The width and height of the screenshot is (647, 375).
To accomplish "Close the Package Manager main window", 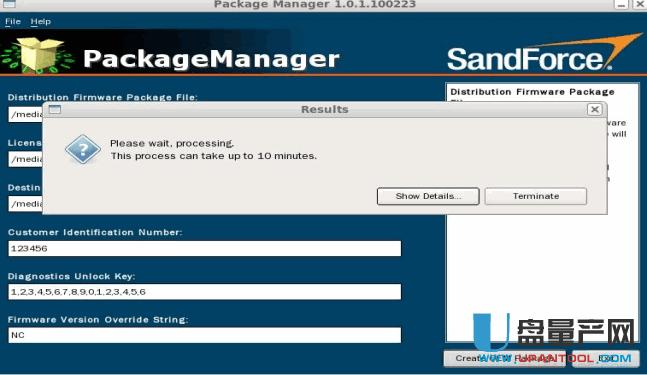I will [x=639, y=4].
